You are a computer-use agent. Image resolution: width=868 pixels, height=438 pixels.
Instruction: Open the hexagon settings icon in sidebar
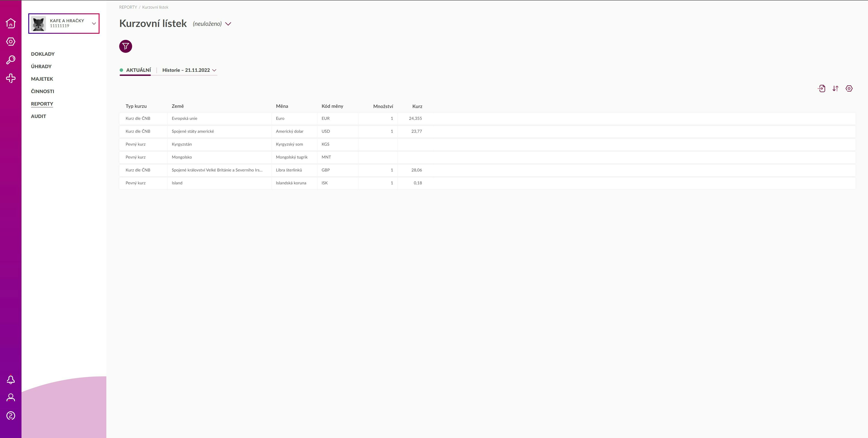point(11,41)
